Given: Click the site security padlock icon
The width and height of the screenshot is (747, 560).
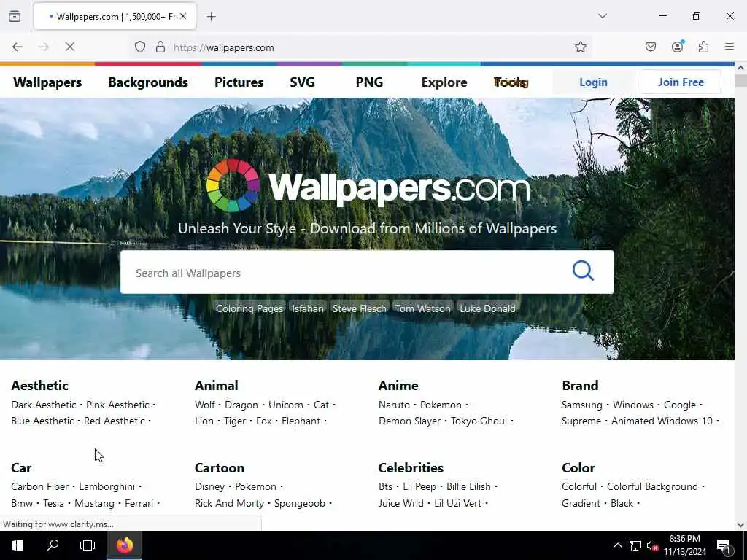Looking at the screenshot, I should coord(160,47).
